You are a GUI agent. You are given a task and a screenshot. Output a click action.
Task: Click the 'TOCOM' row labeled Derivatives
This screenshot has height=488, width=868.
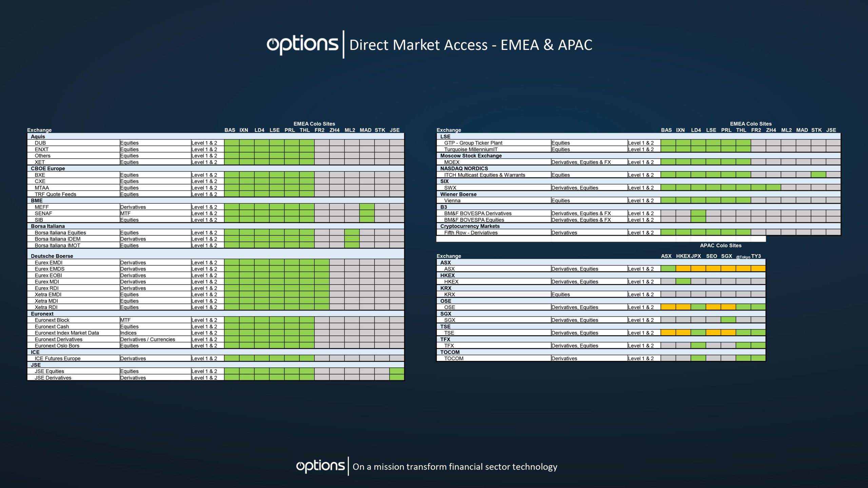coord(601,359)
